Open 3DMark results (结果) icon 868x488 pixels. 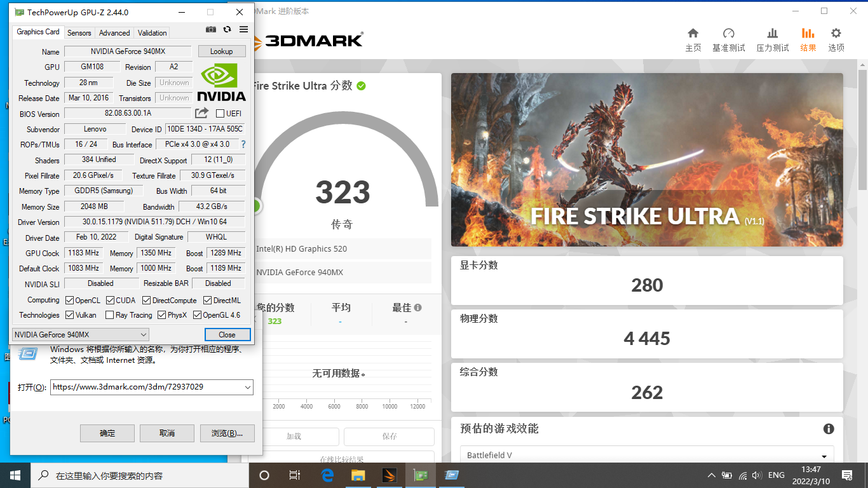coord(808,40)
